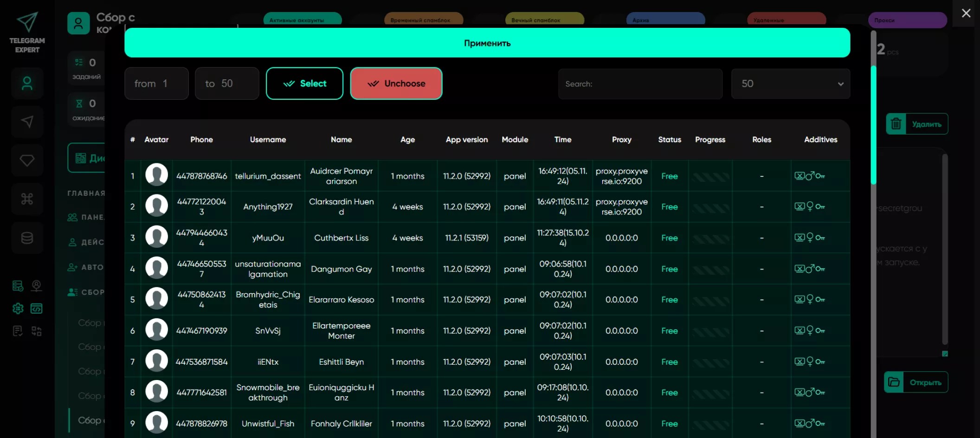Click the hourglass ожидание counter icon

[79, 103]
